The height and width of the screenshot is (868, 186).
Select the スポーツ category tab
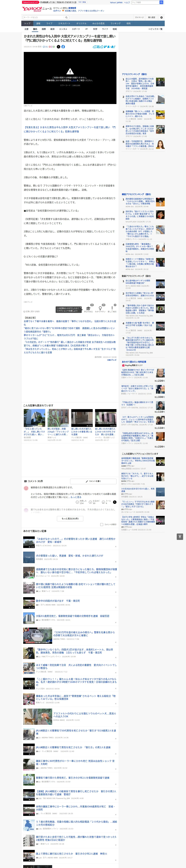click(x=76, y=29)
